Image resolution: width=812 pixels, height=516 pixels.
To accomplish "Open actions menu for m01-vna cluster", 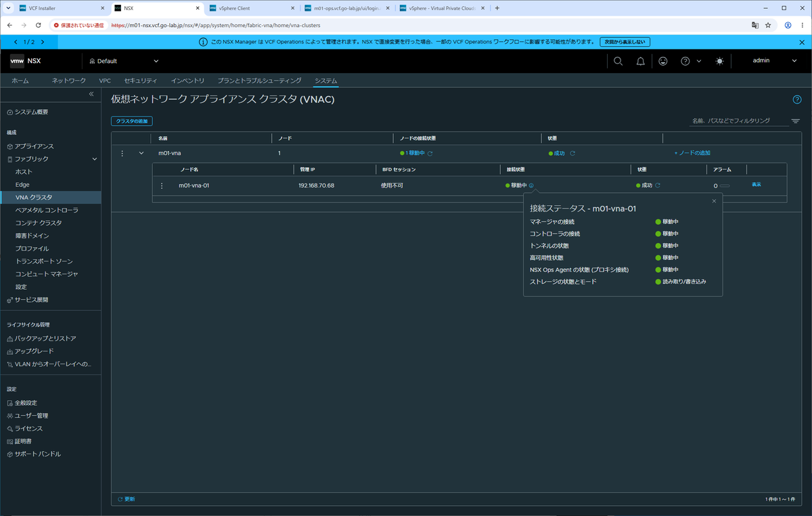I will [122, 153].
